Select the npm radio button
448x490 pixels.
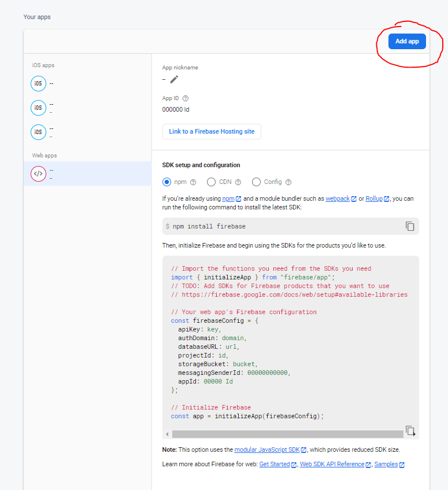(167, 182)
